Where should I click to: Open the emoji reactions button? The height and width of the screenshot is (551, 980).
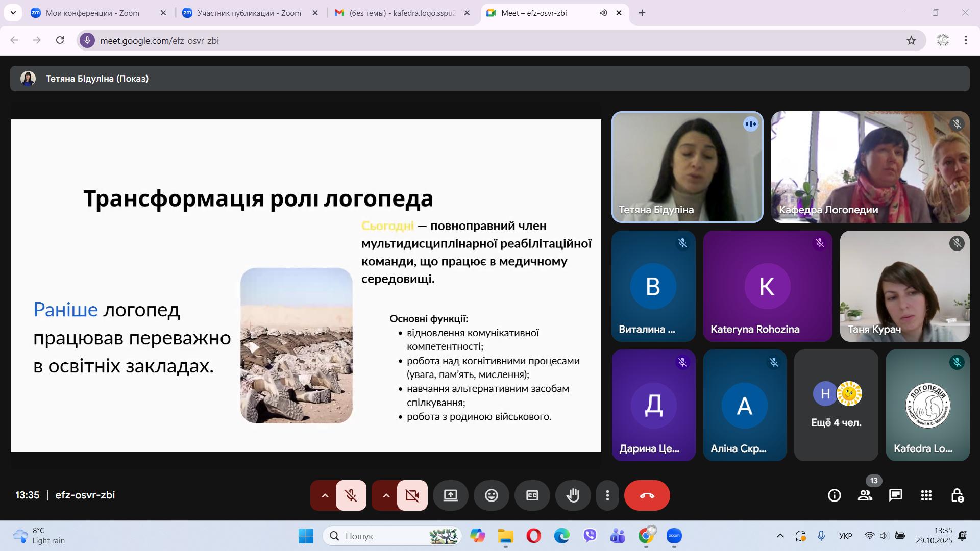point(491,495)
